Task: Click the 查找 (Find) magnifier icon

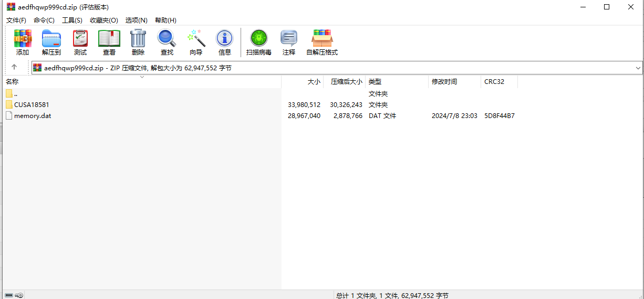Action: (x=167, y=38)
